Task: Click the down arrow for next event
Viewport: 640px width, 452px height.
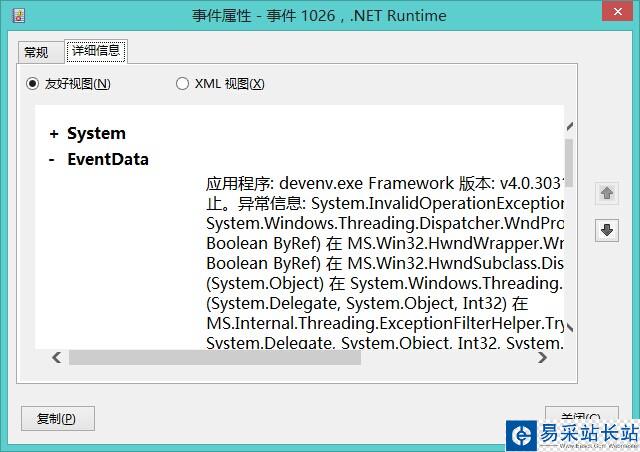Action: coord(605,231)
